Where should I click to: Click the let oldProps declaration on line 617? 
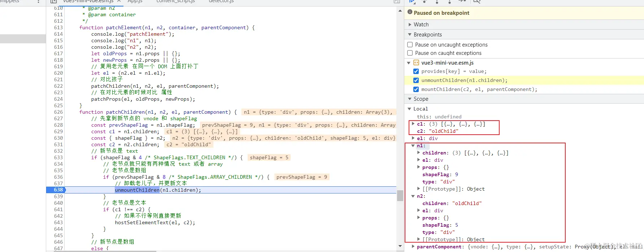pyautogui.click(x=135, y=53)
